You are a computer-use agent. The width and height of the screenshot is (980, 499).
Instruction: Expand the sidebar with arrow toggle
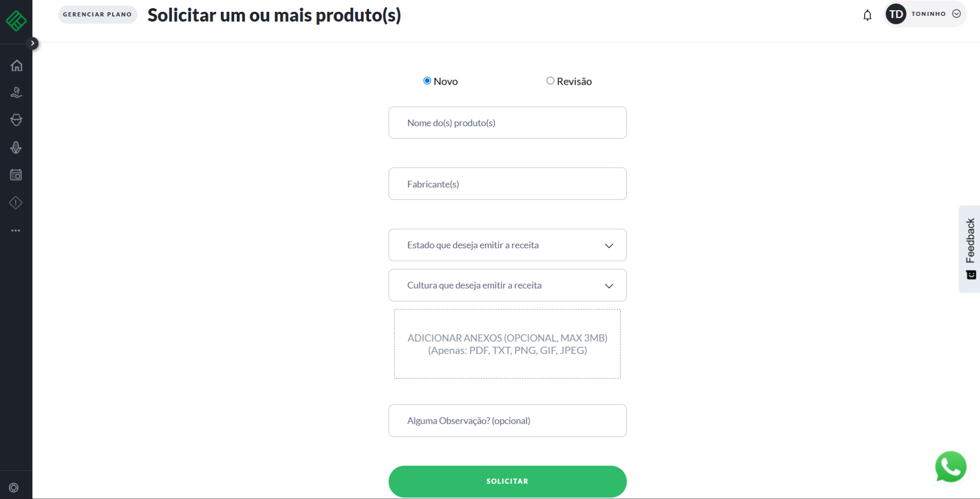33,43
